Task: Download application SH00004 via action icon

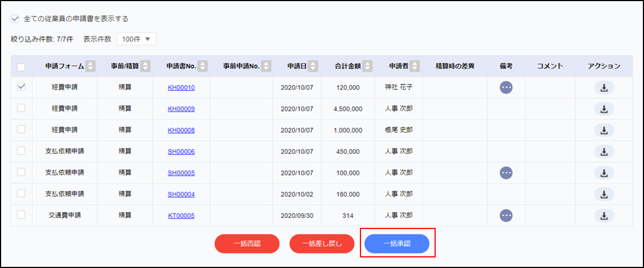Action: (x=604, y=194)
